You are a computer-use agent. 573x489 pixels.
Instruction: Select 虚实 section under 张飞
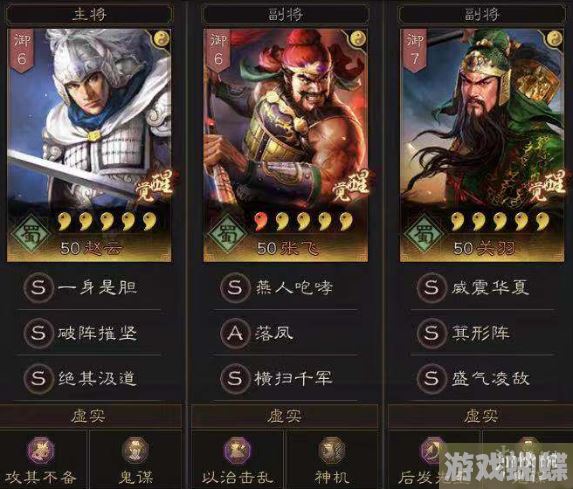tap(285, 416)
